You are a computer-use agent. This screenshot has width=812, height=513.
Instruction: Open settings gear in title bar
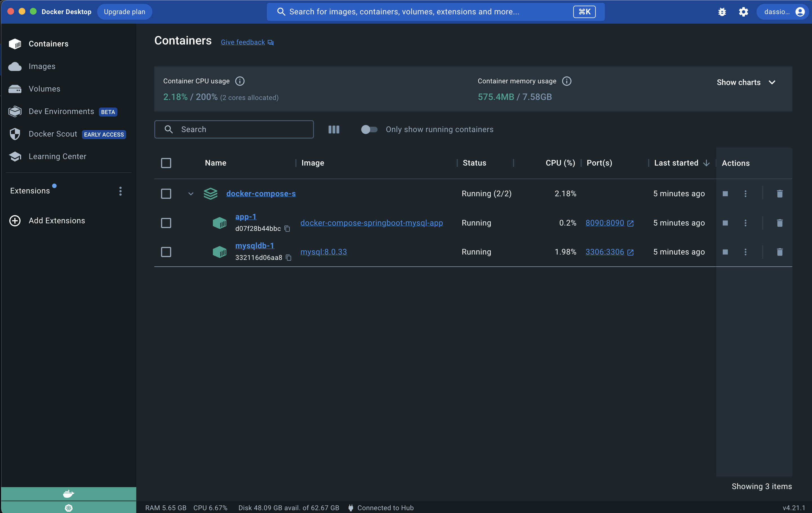tap(743, 12)
